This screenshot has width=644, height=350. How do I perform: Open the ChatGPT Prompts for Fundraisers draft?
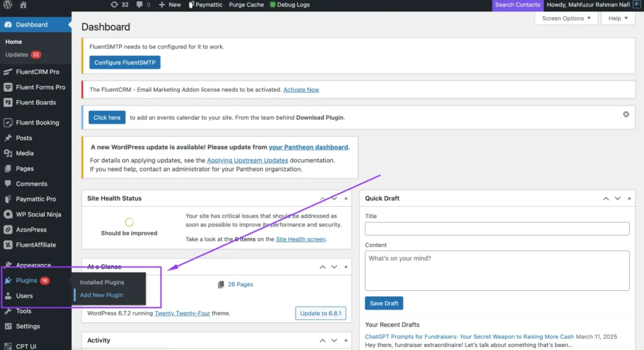(469, 336)
